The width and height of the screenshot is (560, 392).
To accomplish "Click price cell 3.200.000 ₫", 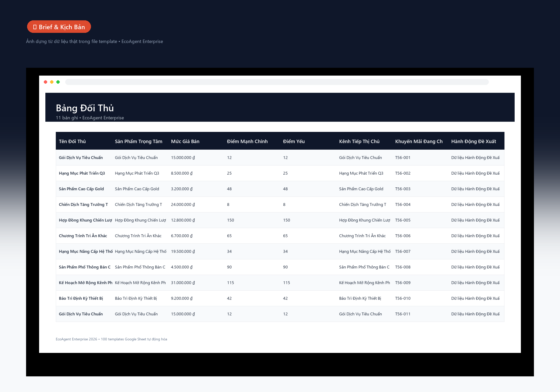I will pos(182,189).
